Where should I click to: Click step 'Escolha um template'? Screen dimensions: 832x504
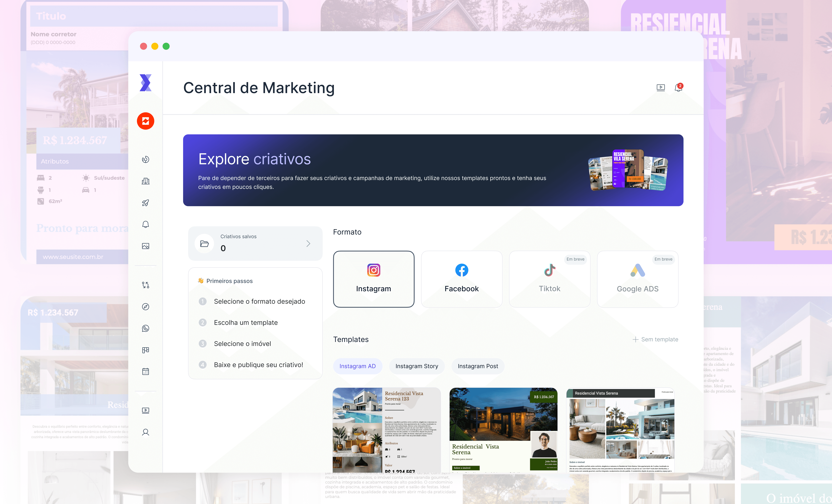pyautogui.click(x=246, y=322)
